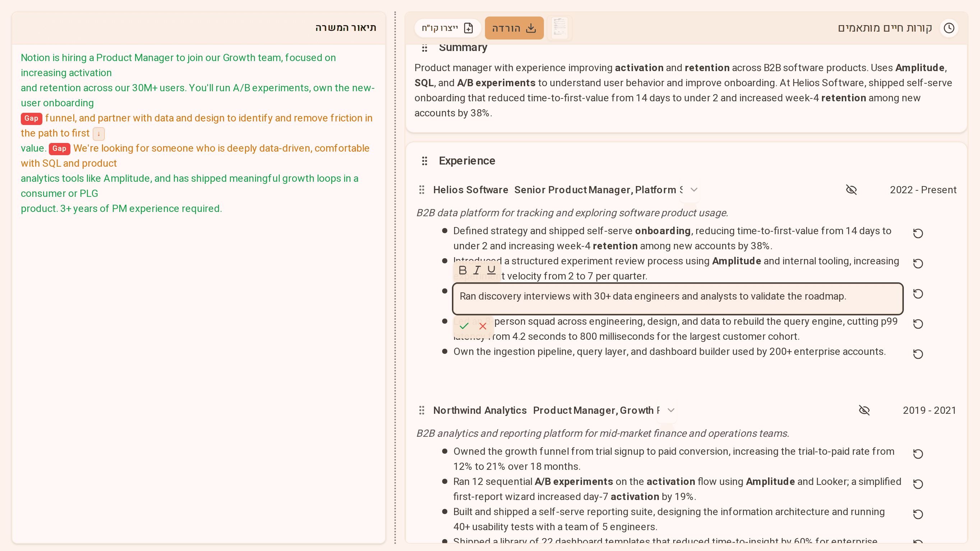Revert the 'Own the ingestion pipeline' bullet
The image size is (980, 551).
pos(918,354)
